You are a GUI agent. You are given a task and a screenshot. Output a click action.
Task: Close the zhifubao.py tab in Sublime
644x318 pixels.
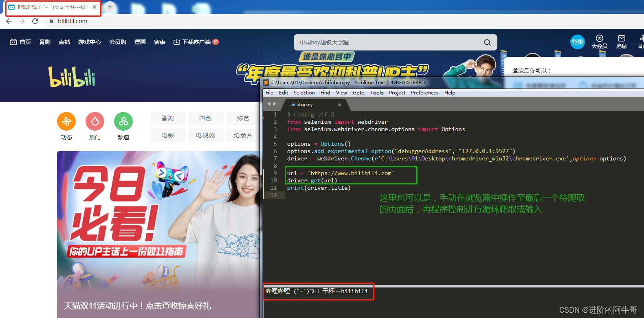tap(339, 105)
